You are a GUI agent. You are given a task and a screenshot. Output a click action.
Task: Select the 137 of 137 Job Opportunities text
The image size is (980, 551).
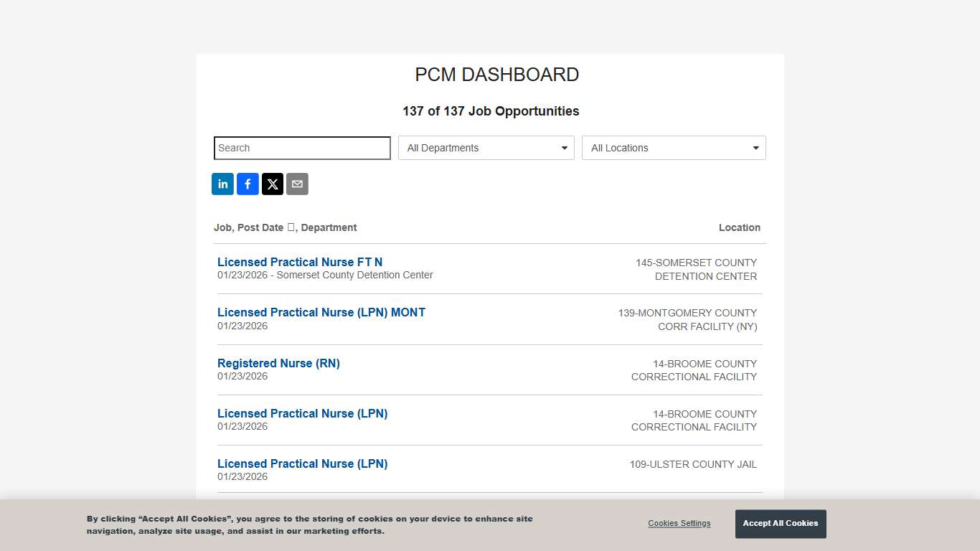[491, 111]
